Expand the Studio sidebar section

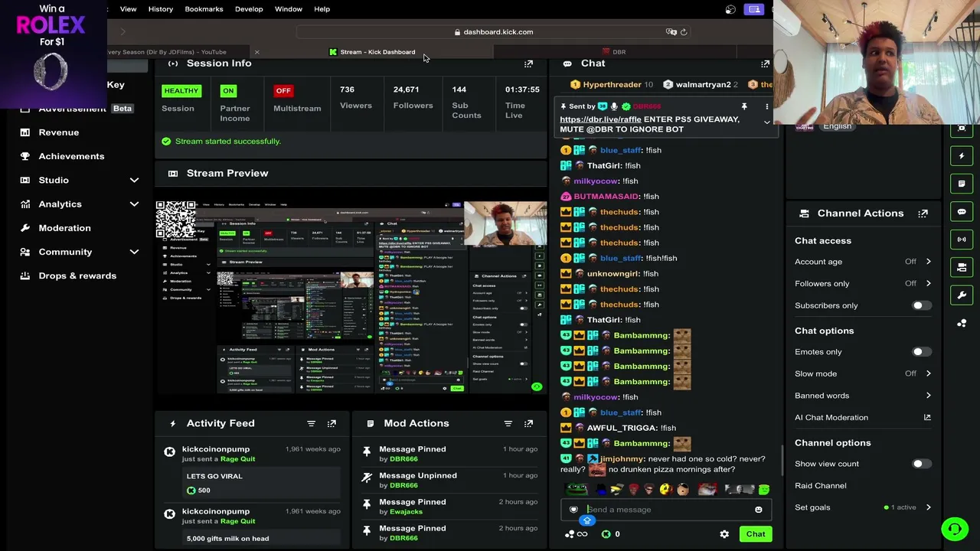134,180
